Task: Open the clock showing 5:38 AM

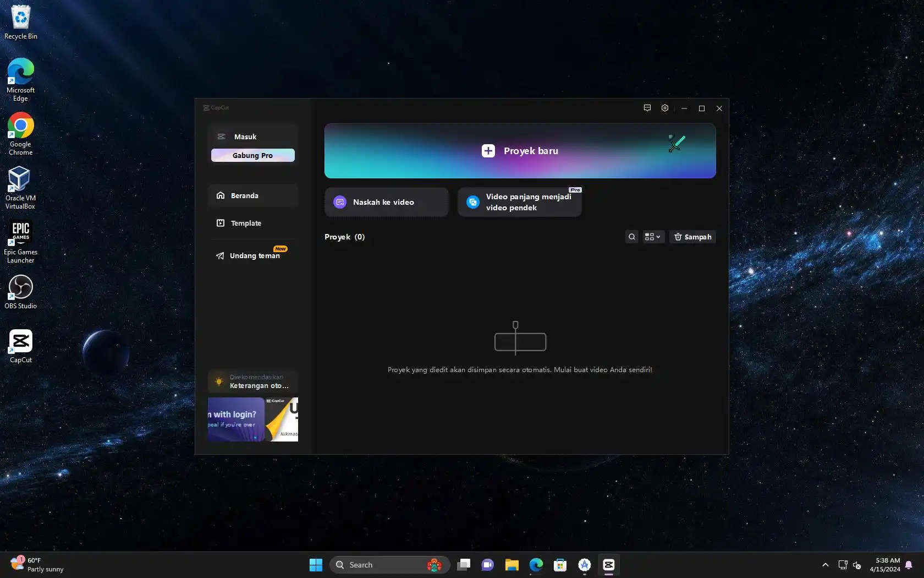Action: 885,565
